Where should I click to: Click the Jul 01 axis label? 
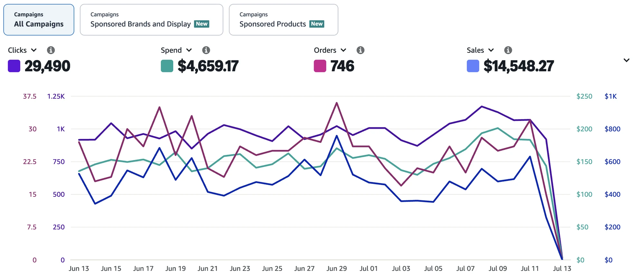369,269
